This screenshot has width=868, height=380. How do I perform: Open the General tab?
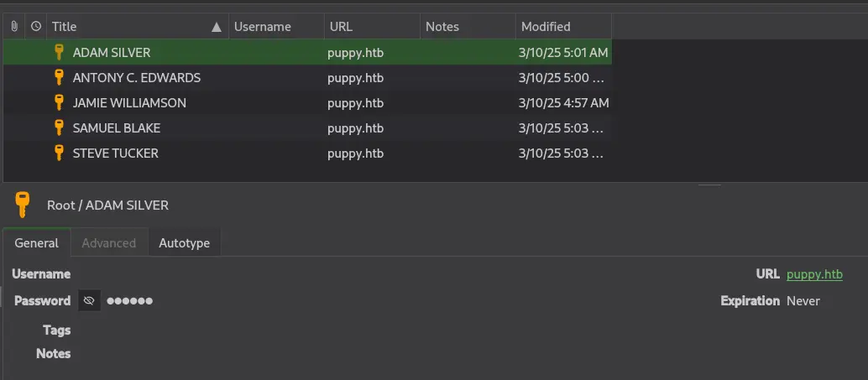36,243
